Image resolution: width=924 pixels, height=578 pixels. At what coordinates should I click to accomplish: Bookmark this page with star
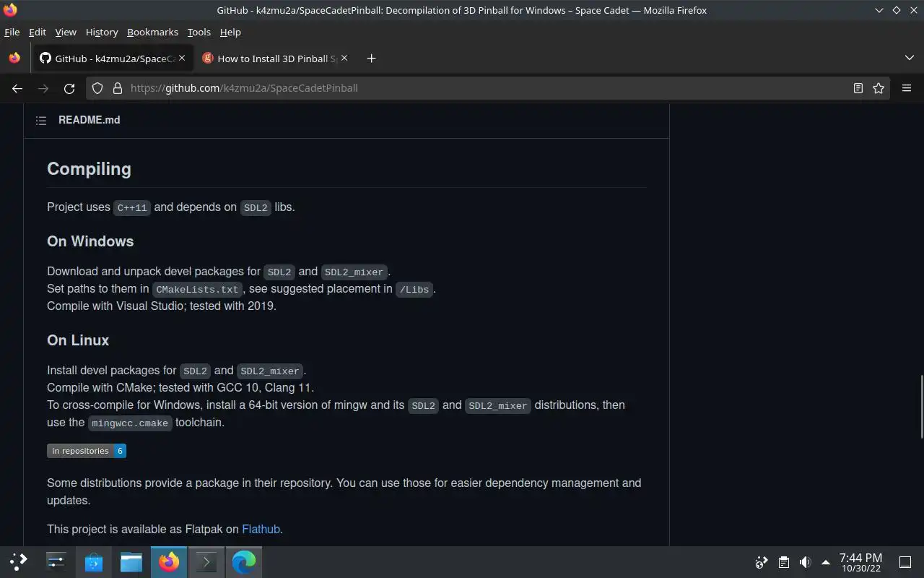coord(879,88)
